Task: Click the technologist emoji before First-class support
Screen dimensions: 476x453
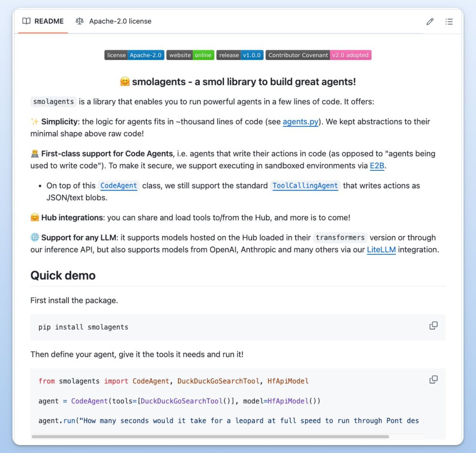Action: tap(35, 153)
